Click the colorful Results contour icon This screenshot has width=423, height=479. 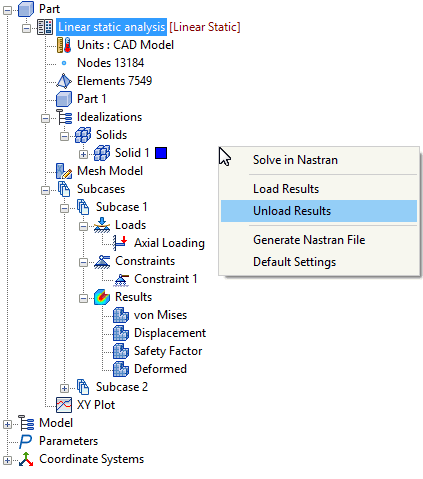pos(102,297)
